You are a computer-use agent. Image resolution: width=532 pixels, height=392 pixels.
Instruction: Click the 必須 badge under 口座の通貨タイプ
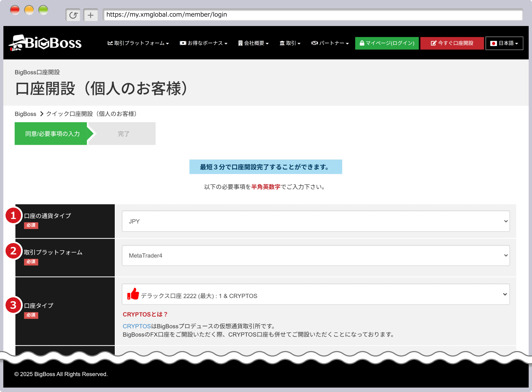pyautogui.click(x=31, y=225)
